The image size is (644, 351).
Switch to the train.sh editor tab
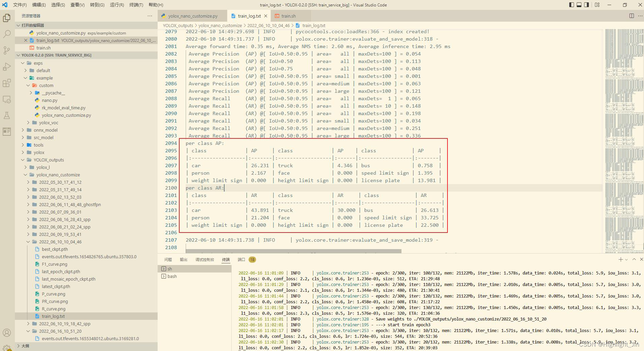288,16
